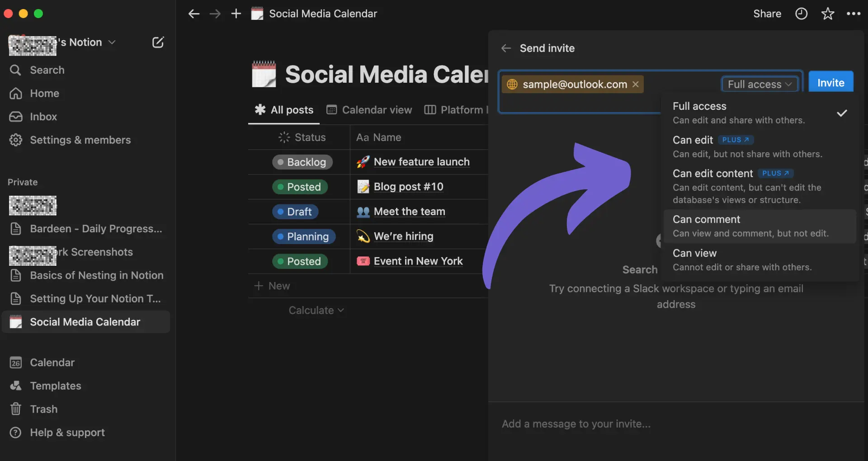Expand the Calculate dropdown

[x=316, y=310]
